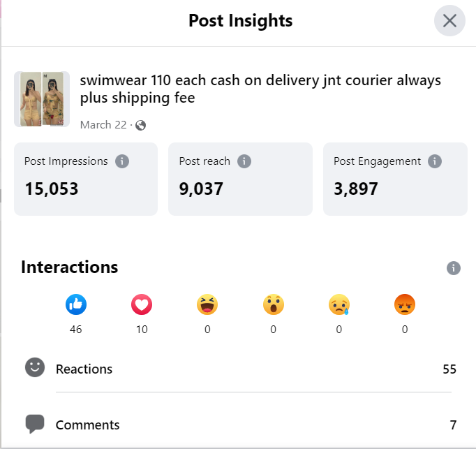Open the March 22 post date link

pos(103,125)
